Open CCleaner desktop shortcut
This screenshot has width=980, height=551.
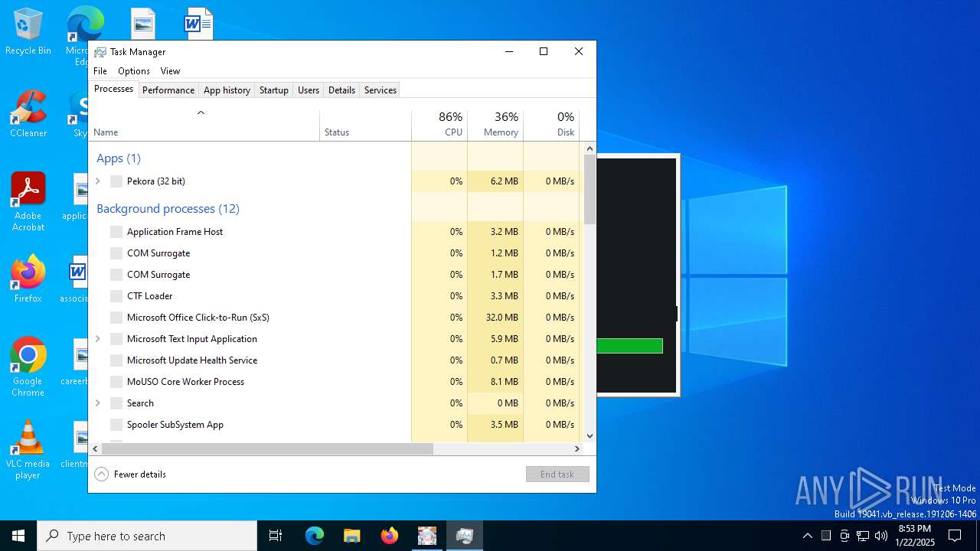pos(28,115)
